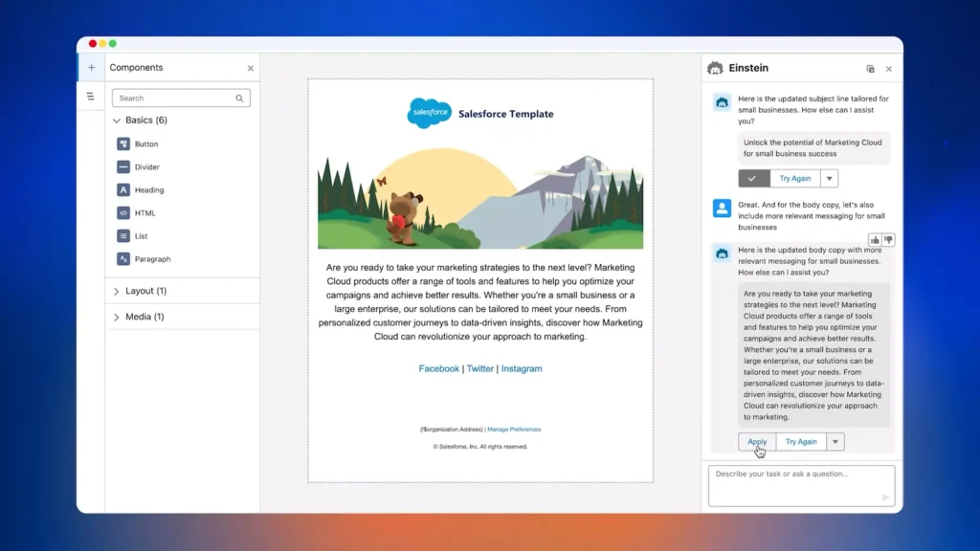Apply the updated body copy
Screen dimensions: 980x551
[757, 442]
